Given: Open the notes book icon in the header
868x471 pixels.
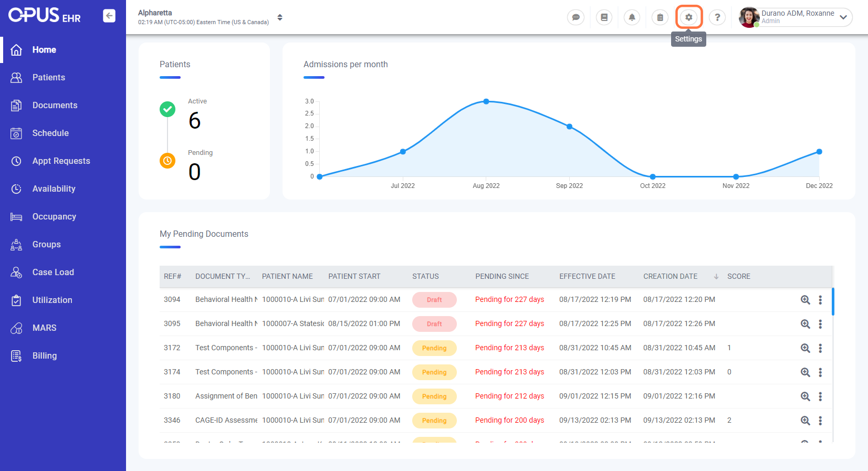Looking at the screenshot, I should click(604, 17).
